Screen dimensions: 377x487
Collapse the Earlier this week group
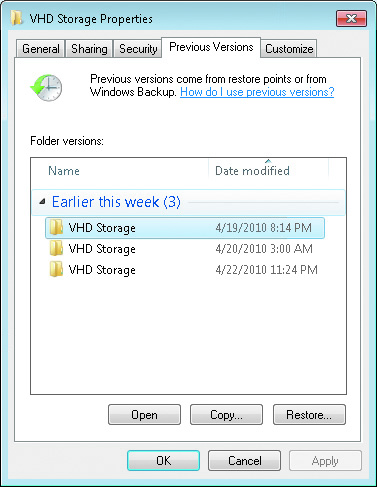point(42,202)
